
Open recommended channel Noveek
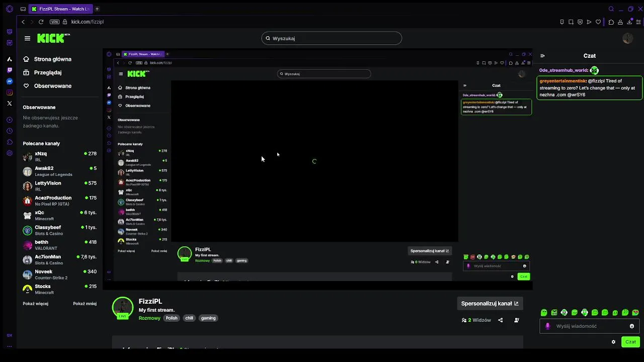tap(59, 275)
